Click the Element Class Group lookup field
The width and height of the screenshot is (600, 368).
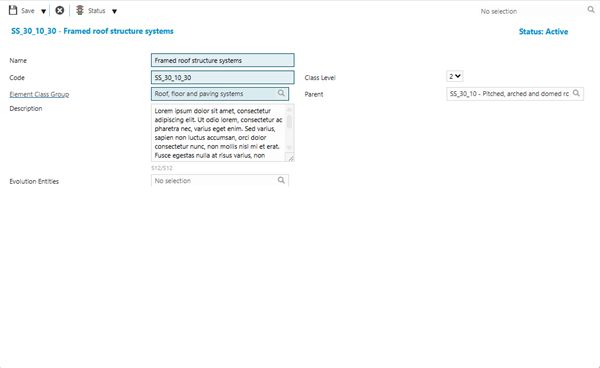pyautogui.click(x=220, y=94)
